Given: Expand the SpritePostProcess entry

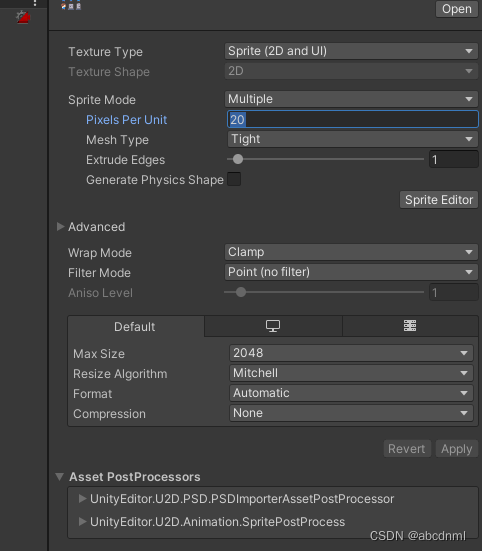Looking at the screenshot, I should coord(83,521).
